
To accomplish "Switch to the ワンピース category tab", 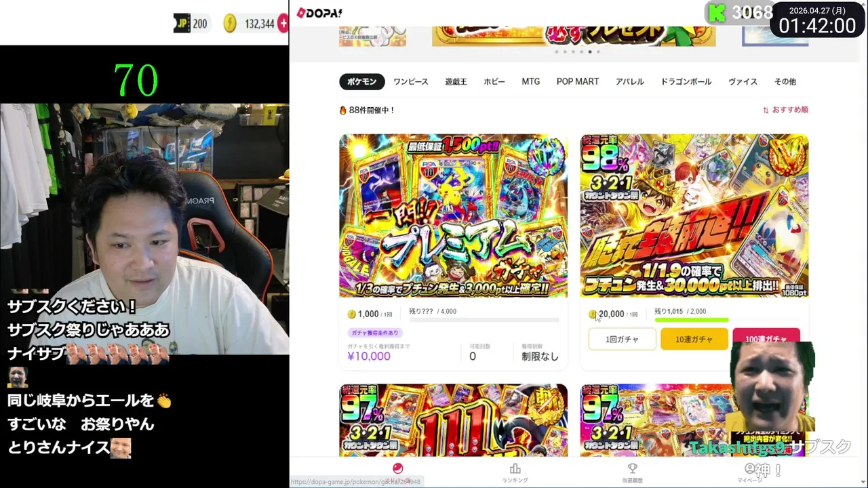I will point(411,81).
